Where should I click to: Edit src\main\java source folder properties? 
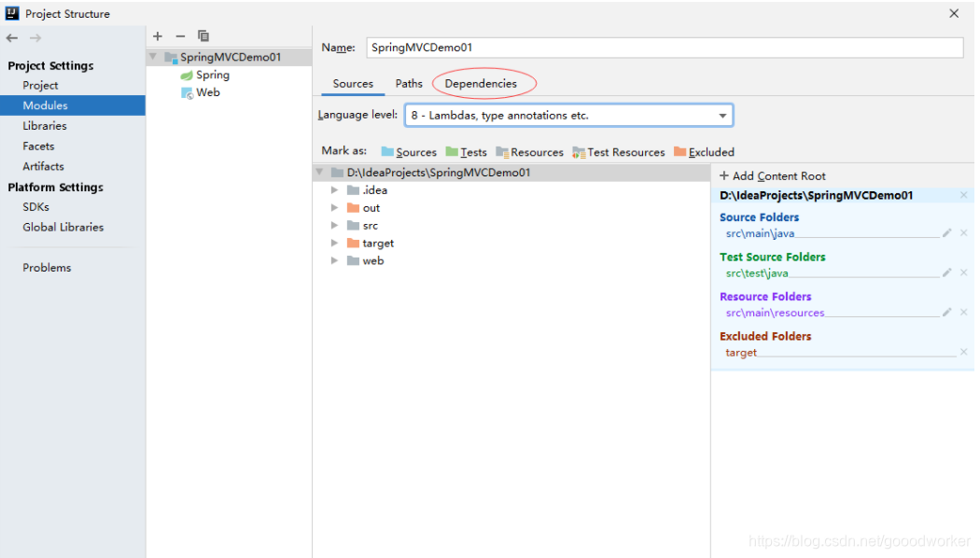click(x=947, y=233)
